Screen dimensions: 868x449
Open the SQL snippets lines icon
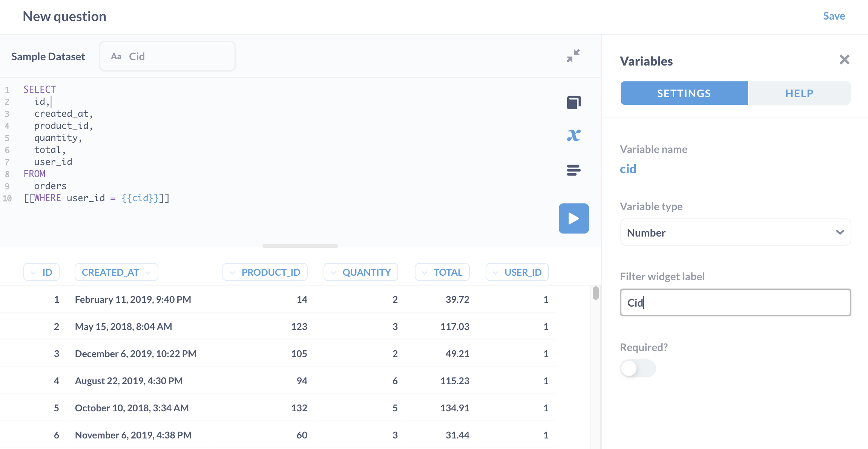(x=574, y=170)
